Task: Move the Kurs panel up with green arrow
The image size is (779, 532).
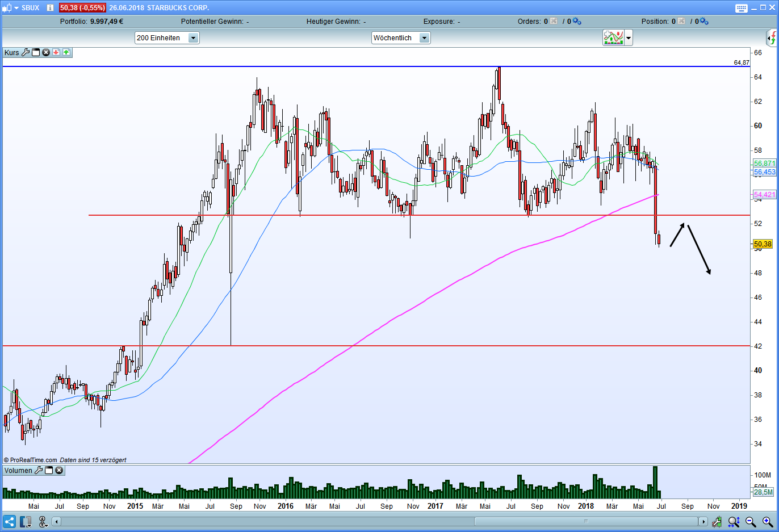Action: pos(66,52)
